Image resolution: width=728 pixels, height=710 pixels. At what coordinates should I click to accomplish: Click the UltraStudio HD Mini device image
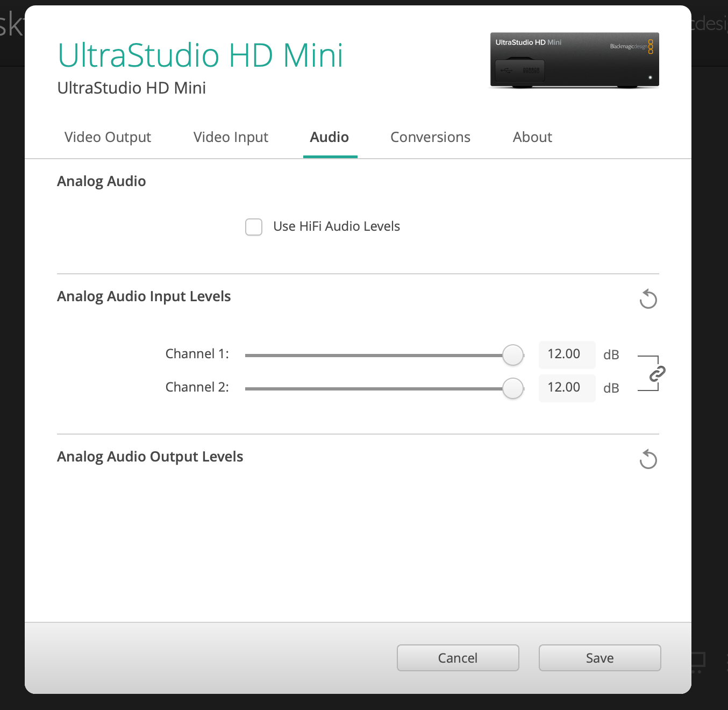pyautogui.click(x=574, y=60)
